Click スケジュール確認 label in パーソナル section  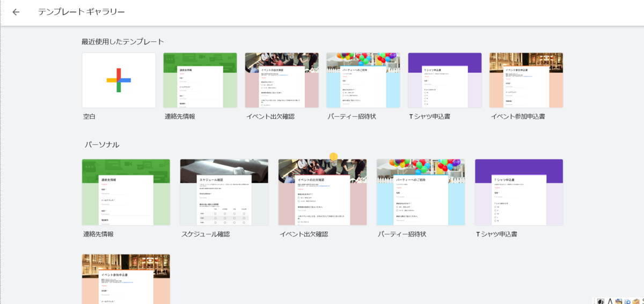click(206, 234)
